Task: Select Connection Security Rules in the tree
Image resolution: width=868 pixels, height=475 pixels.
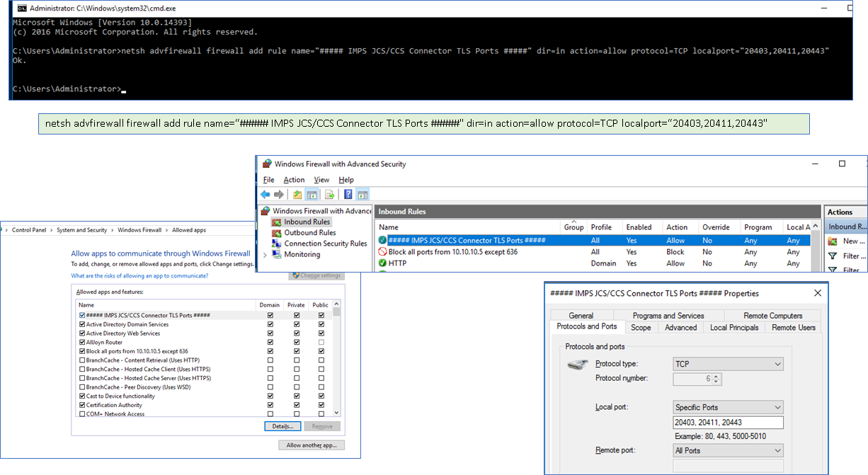Action: [x=326, y=244]
